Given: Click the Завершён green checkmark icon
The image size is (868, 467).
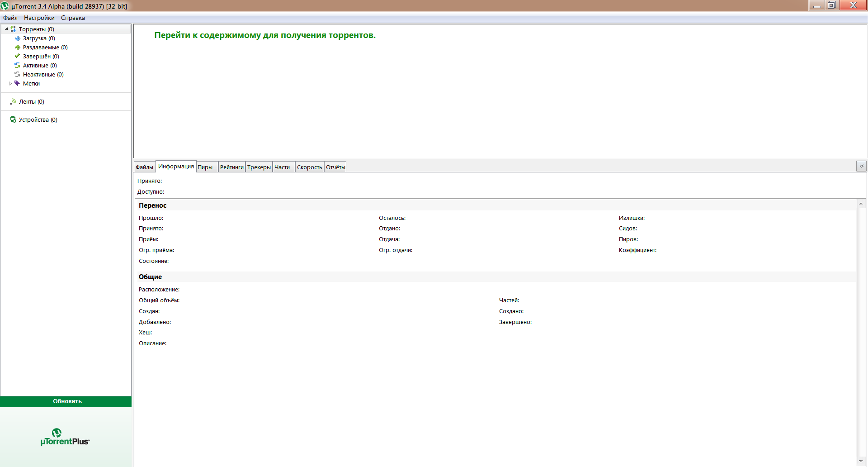Looking at the screenshot, I should [17, 56].
